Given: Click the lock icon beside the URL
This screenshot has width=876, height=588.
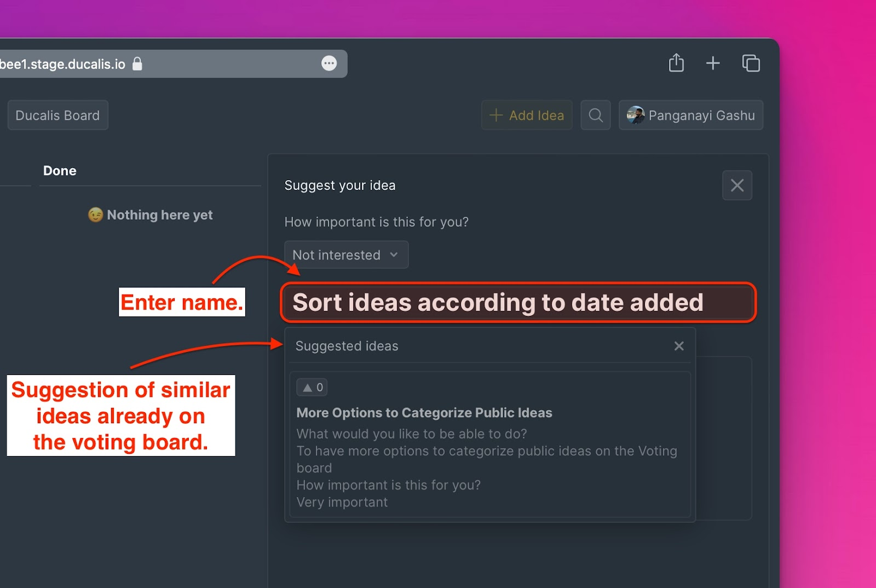Looking at the screenshot, I should coord(137,64).
